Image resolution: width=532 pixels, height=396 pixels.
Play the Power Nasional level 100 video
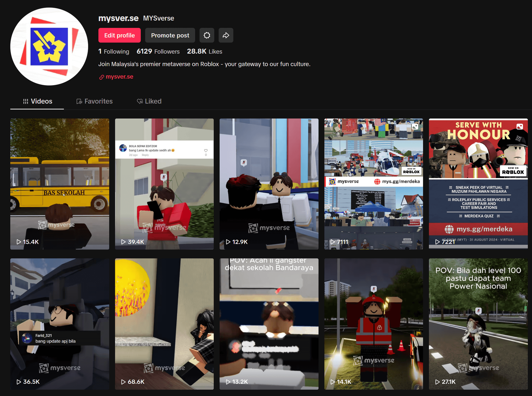pyautogui.click(x=478, y=324)
